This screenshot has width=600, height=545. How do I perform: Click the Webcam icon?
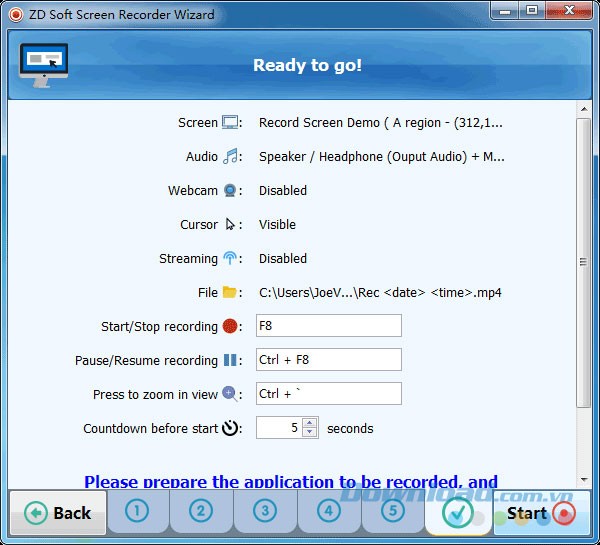231,191
